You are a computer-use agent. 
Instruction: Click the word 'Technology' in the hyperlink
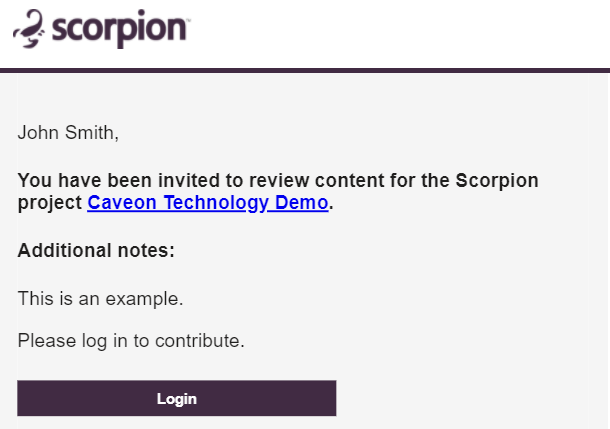click(217, 203)
